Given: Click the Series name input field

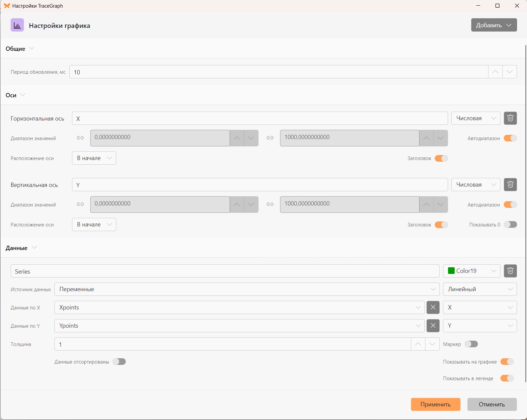Looking at the screenshot, I should pos(225,271).
